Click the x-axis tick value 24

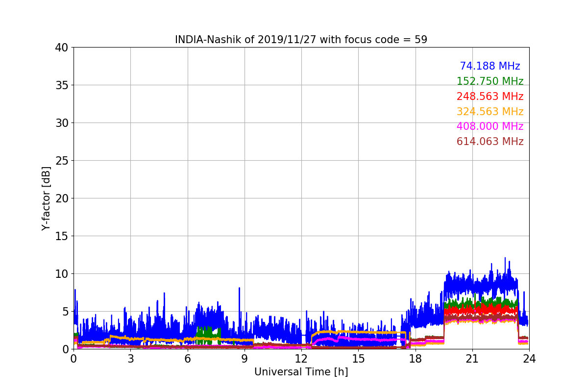[x=529, y=358]
